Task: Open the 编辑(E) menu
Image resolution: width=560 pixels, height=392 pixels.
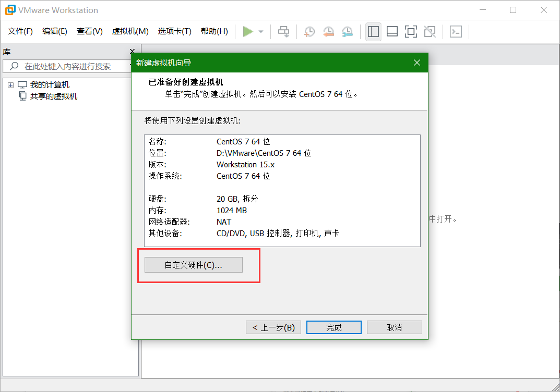Action: tap(55, 31)
